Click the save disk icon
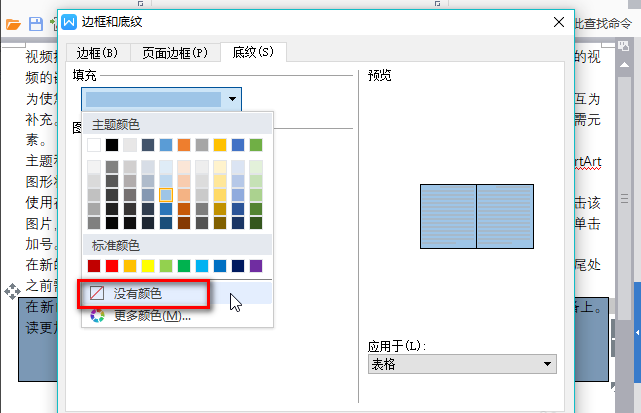The width and height of the screenshot is (641, 413). pos(36,23)
